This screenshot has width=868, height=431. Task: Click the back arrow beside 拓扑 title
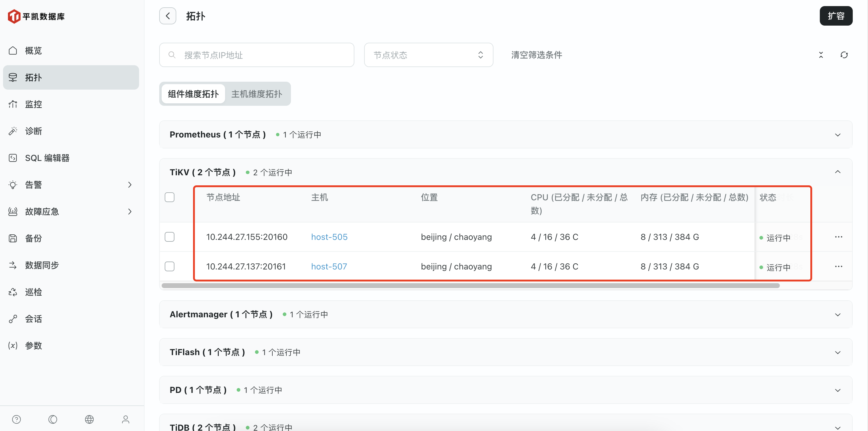pos(167,16)
